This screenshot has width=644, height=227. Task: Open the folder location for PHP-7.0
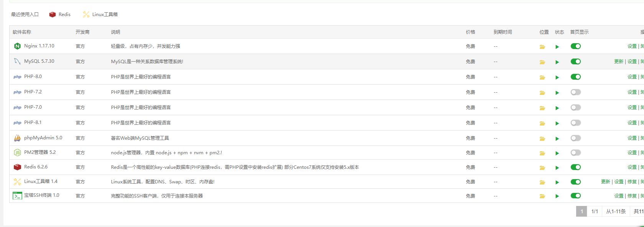(x=542, y=108)
